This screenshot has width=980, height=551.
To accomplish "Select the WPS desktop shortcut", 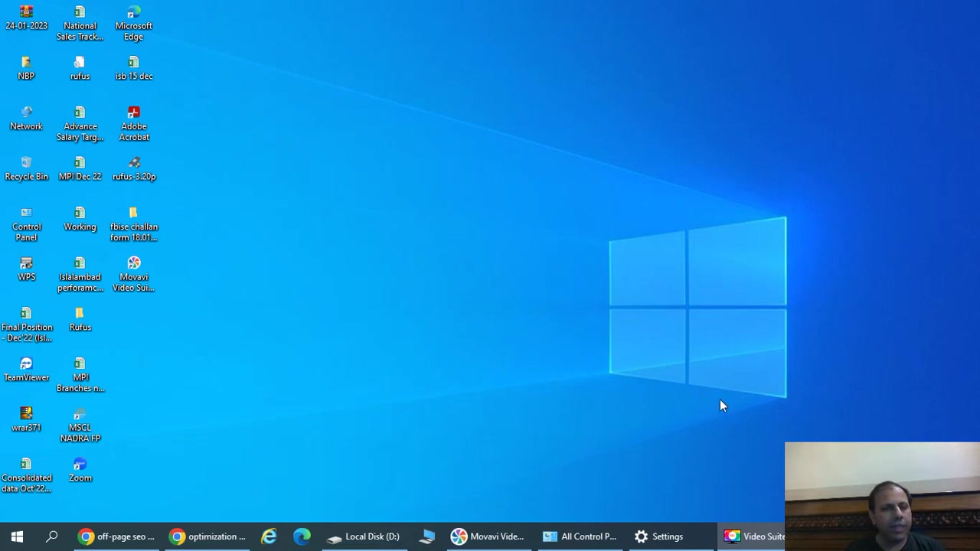I will click(26, 269).
